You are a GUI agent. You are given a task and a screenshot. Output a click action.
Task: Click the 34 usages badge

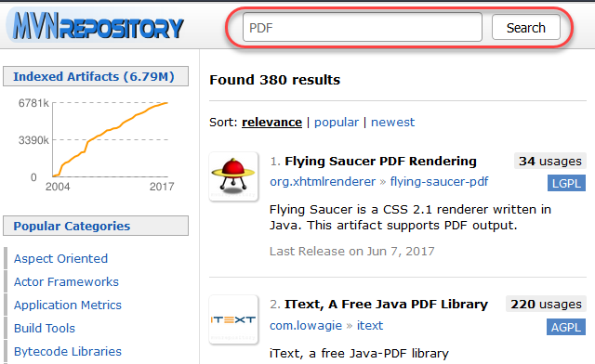click(550, 162)
